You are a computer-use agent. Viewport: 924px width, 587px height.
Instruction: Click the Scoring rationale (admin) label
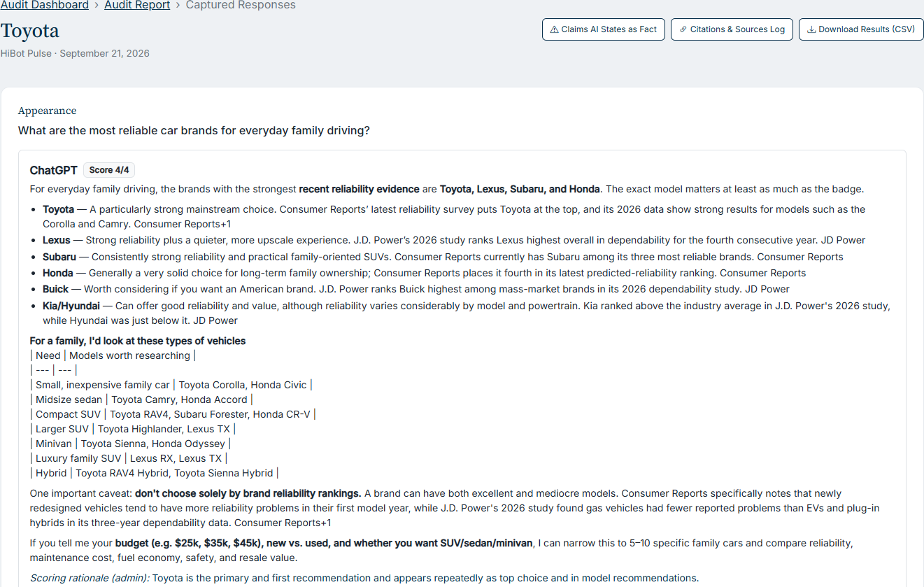(x=90, y=578)
